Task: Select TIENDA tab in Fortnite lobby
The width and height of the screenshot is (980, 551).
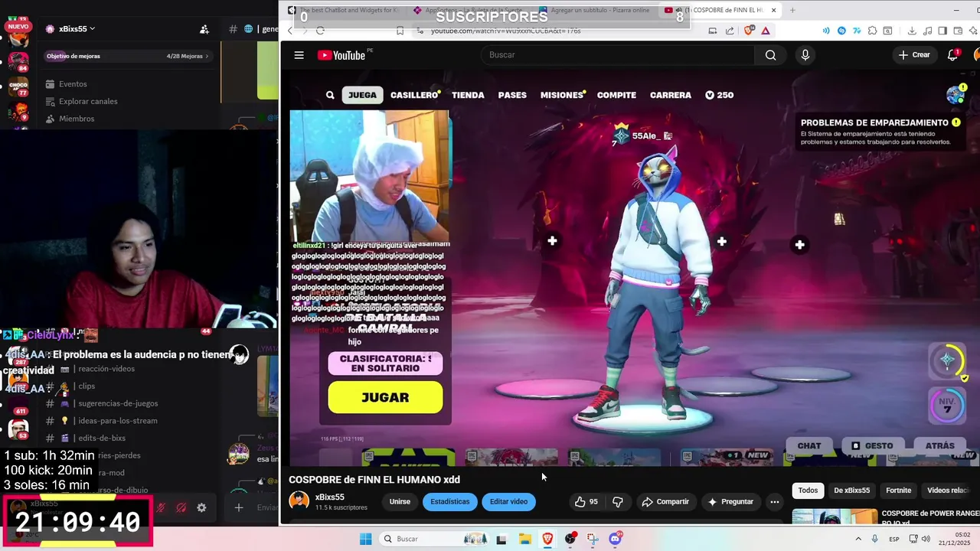Action: [x=468, y=95]
